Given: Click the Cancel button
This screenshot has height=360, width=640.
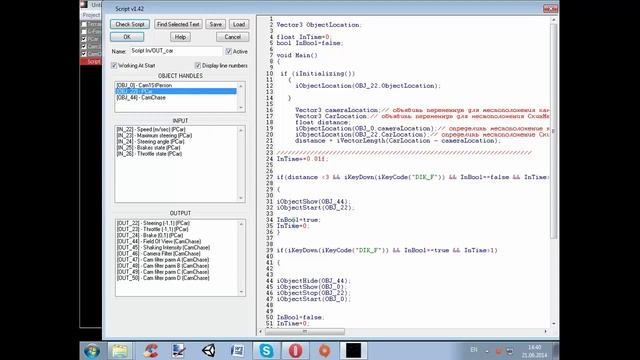Looking at the screenshot, I should click(232, 37).
